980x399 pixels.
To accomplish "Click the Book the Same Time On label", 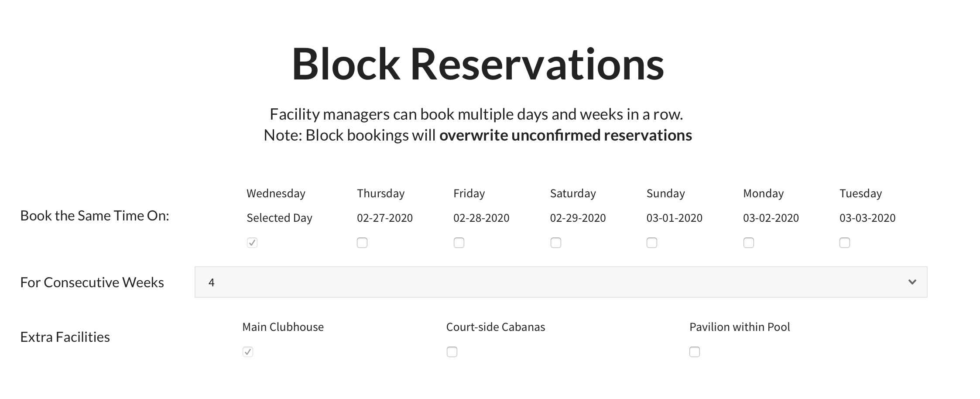I will tap(95, 216).
